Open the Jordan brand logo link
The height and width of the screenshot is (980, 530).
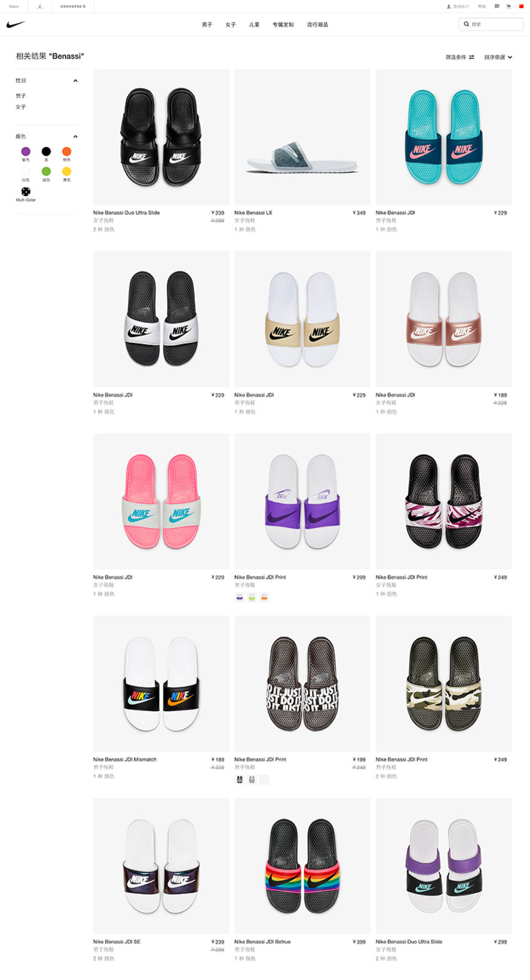click(x=40, y=6)
